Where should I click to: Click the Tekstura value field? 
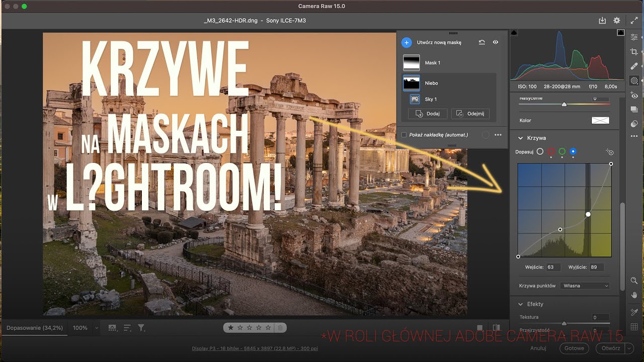click(x=600, y=317)
